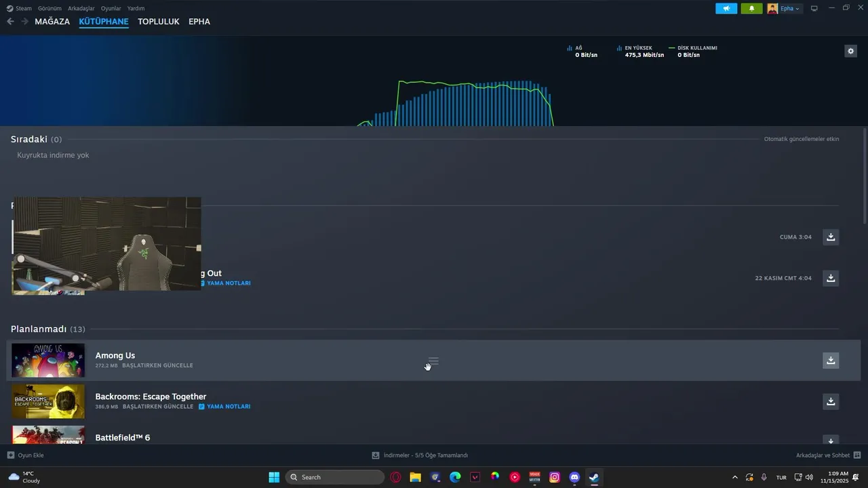
Task: Open the Among Us thumbnail
Action: click(48, 361)
